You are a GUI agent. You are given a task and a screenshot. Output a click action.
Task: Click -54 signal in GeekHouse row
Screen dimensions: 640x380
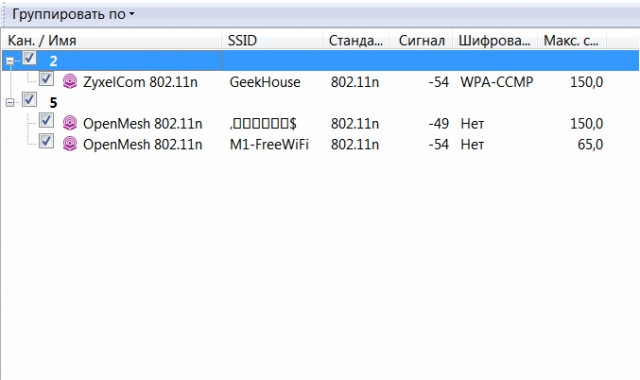438,82
